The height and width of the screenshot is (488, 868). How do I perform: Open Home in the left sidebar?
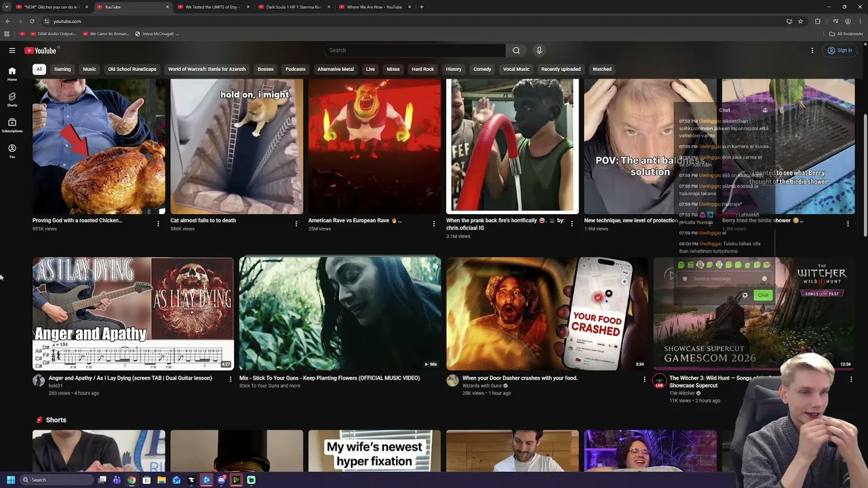click(12, 74)
